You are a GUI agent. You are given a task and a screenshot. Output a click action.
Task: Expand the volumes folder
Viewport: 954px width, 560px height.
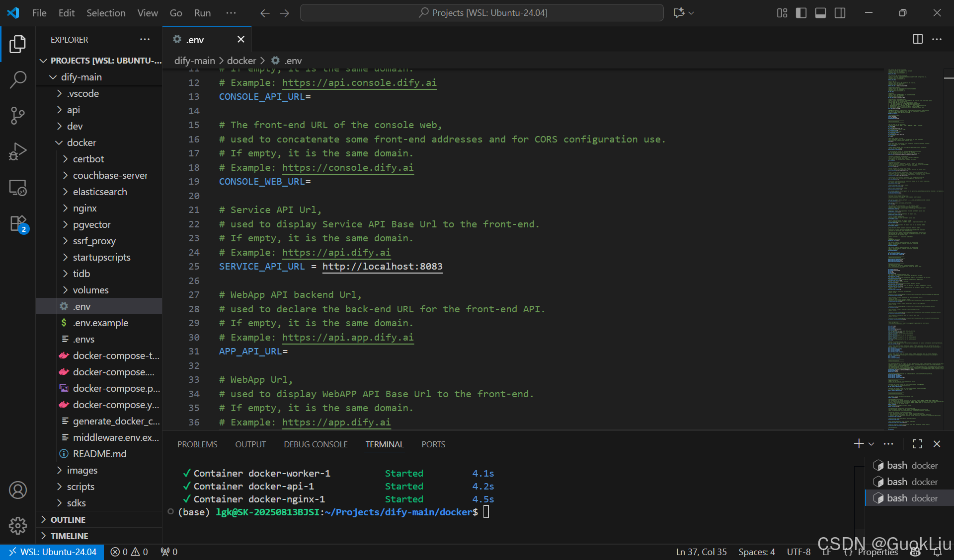point(65,290)
